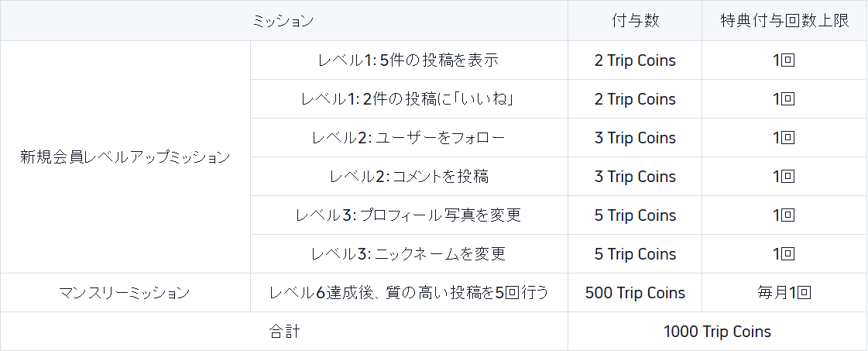The image size is (868, 351).
Task: Select the 新規会員レベルアップミッション cell
Action: click(125, 157)
